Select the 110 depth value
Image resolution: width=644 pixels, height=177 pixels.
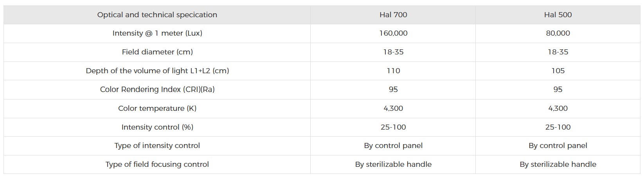(393, 71)
